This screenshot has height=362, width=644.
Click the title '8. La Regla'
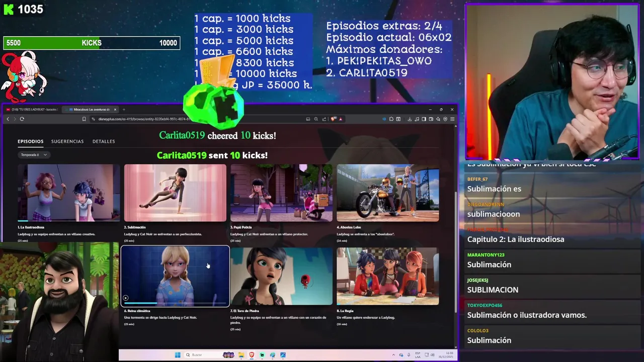[x=345, y=311]
